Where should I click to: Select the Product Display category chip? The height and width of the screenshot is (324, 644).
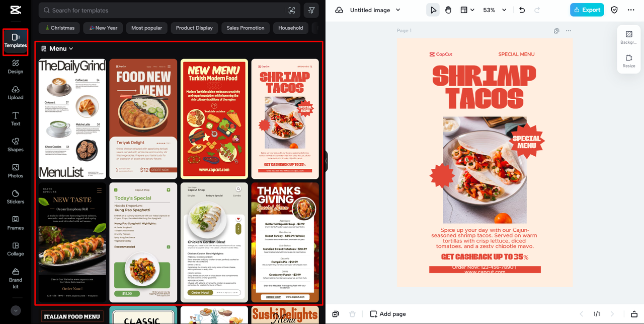194,28
